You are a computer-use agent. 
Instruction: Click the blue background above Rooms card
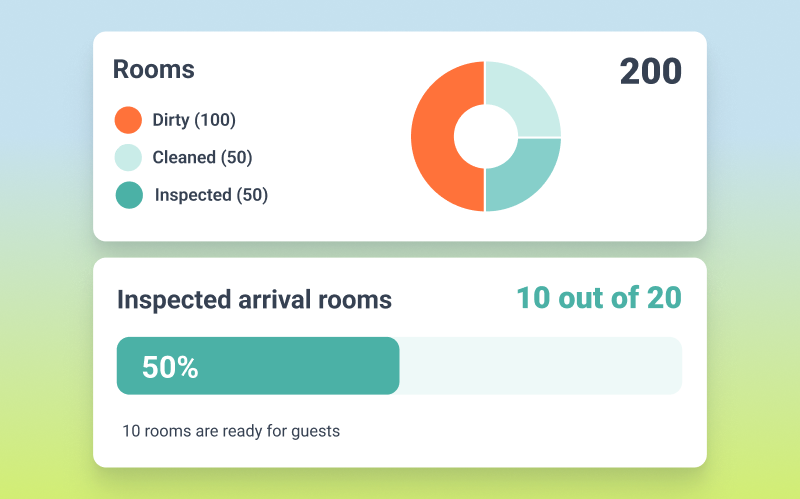tap(400, 15)
